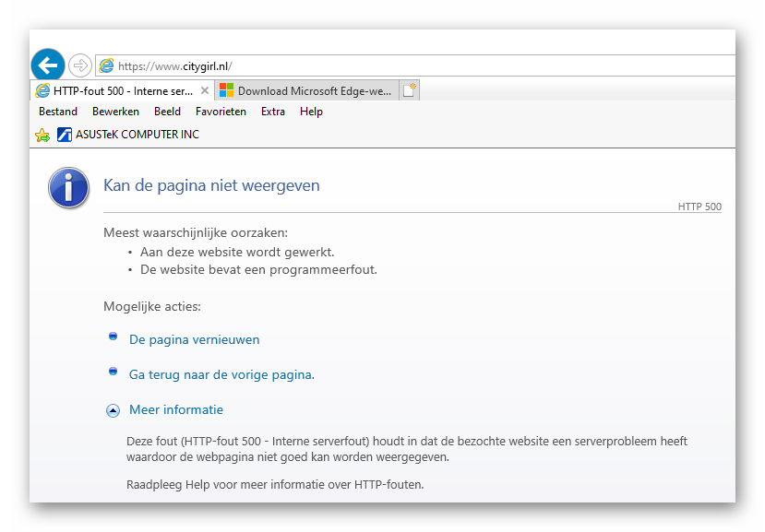This screenshot has width=765, height=532.
Task: Click the grey Forward arrow button
Action: pos(80,65)
